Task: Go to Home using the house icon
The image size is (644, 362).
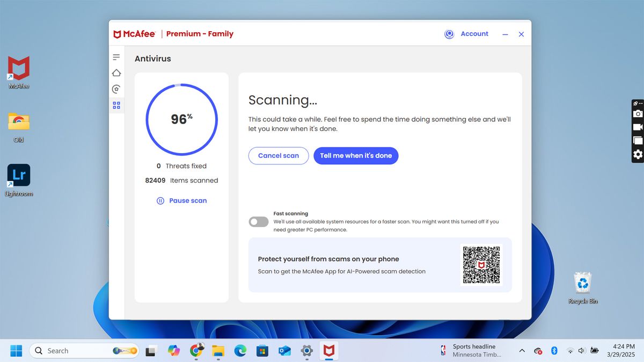Action: point(116,73)
